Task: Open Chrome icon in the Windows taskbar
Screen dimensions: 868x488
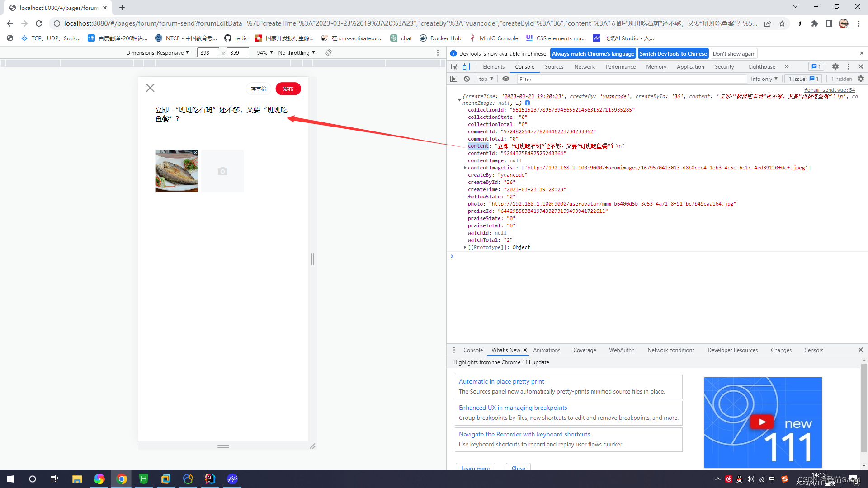Action: pos(121,479)
